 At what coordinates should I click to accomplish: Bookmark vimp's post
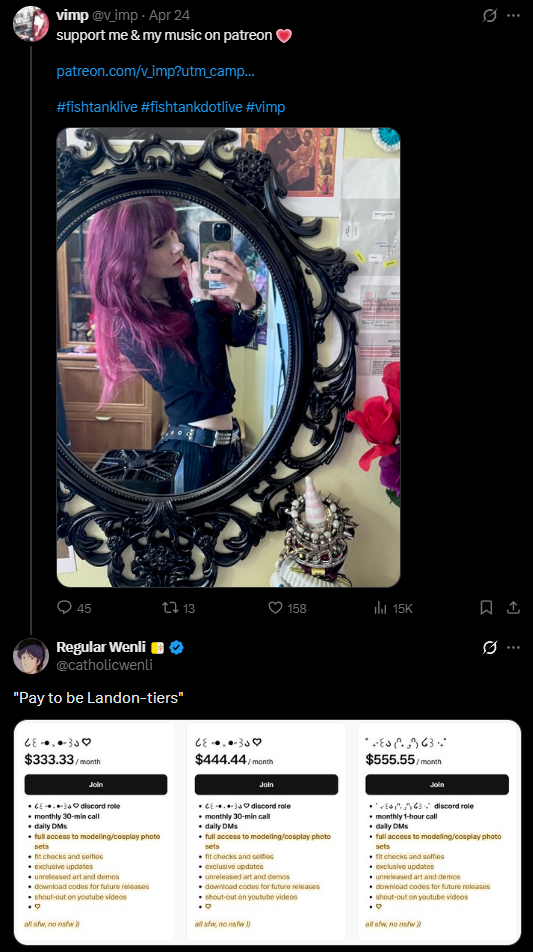click(x=486, y=607)
